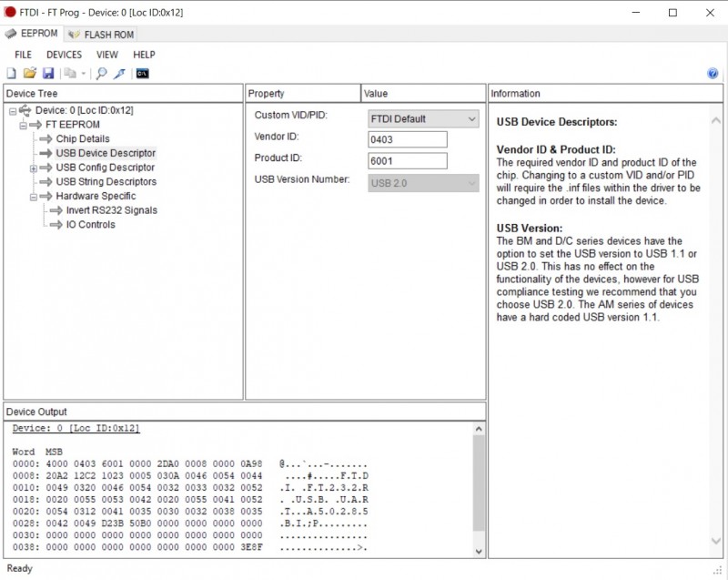Click the lightning Program Devices icon
The height and width of the screenshot is (580, 728).
pos(120,74)
